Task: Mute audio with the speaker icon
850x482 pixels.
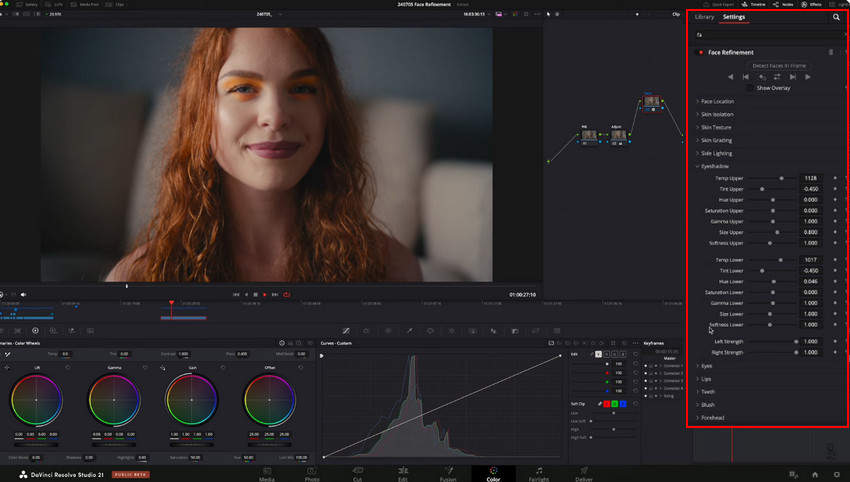Action: [x=23, y=294]
